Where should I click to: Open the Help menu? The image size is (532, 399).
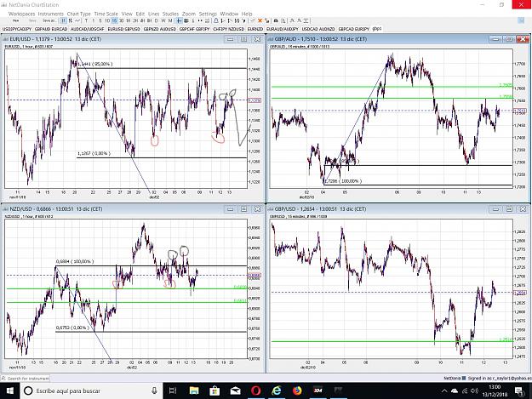(x=247, y=14)
